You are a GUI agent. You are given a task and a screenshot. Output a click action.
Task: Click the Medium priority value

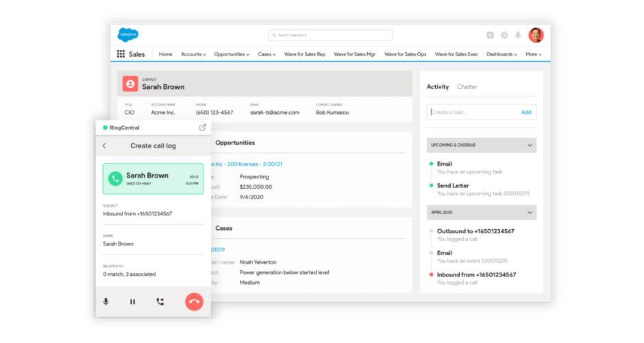[249, 283]
